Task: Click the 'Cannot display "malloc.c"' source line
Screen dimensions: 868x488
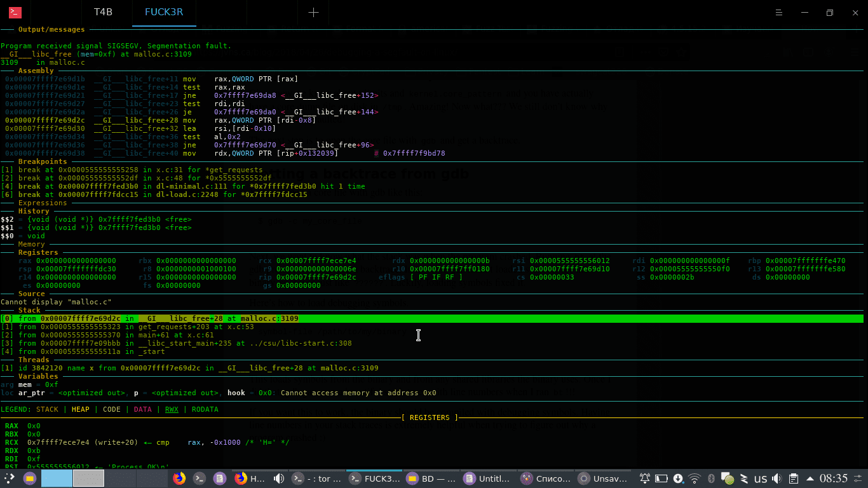Action: coord(56,302)
